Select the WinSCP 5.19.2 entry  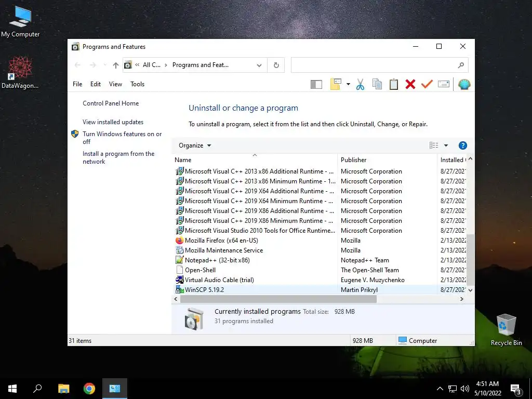(x=319, y=290)
